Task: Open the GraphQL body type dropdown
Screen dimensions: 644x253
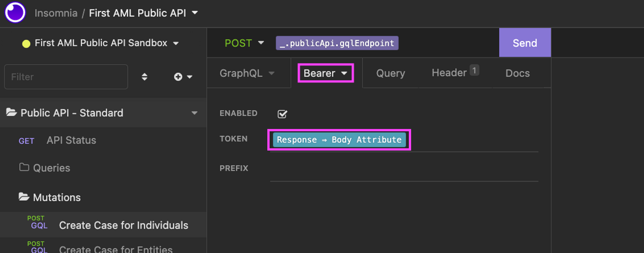Action: (247, 73)
